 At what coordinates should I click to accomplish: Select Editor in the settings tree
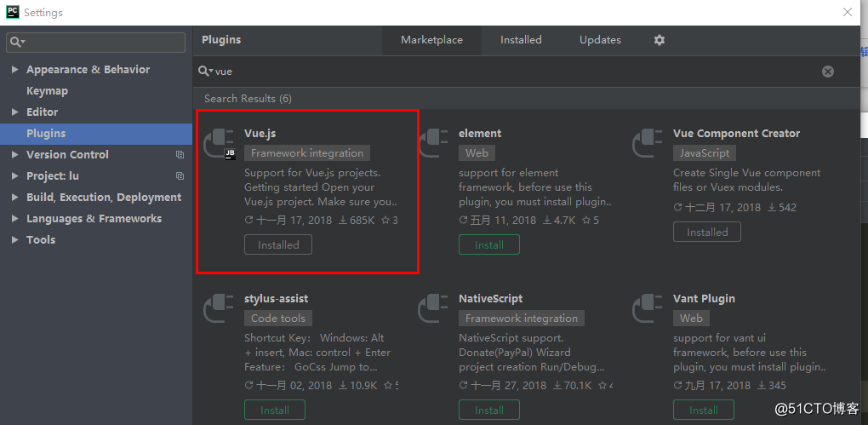pyautogui.click(x=42, y=112)
